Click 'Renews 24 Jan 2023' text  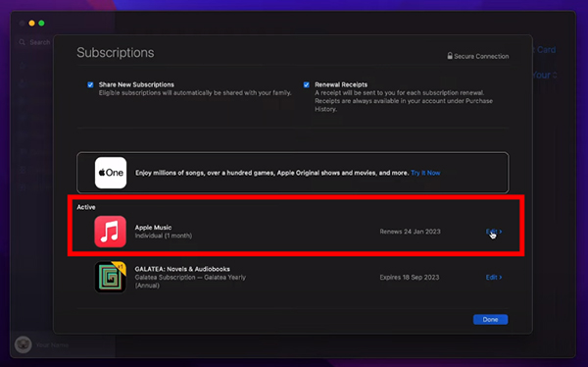point(410,232)
